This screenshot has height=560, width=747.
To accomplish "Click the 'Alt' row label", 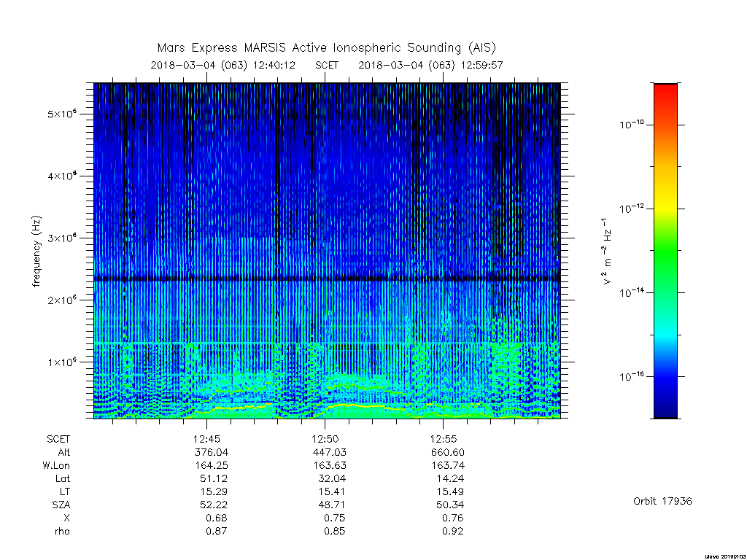I will [x=63, y=452].
